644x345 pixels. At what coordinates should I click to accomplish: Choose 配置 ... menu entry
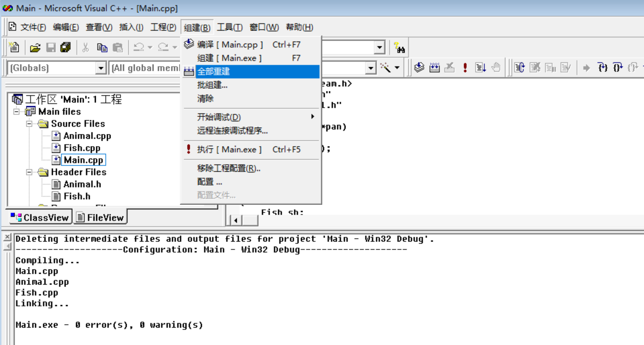pyautogui.click(x=251, y=182)
